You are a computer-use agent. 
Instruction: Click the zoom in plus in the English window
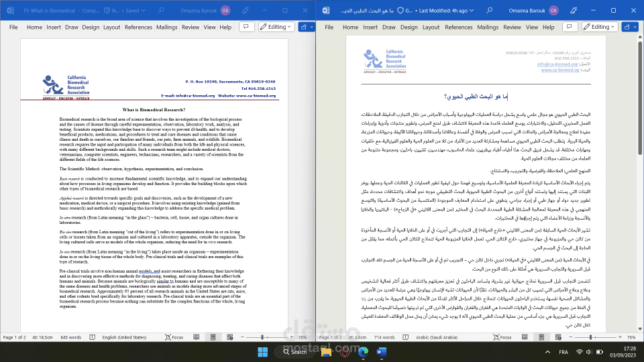point(292,337)
